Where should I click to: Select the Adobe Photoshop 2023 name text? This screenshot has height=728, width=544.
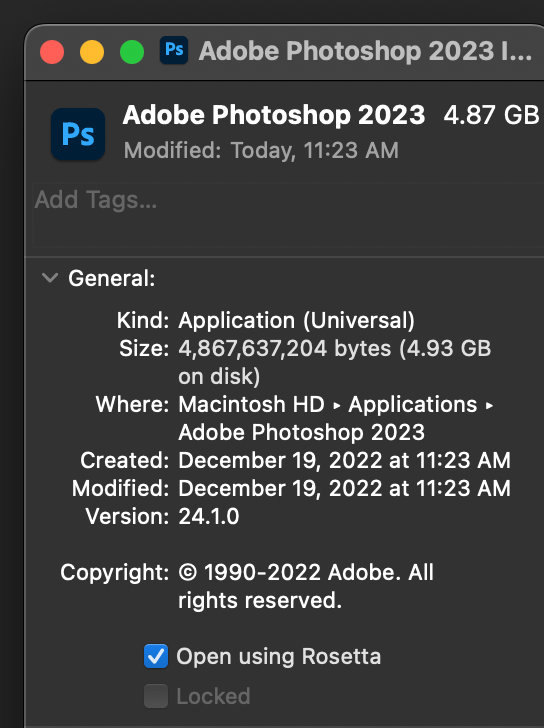pos(274,115)
